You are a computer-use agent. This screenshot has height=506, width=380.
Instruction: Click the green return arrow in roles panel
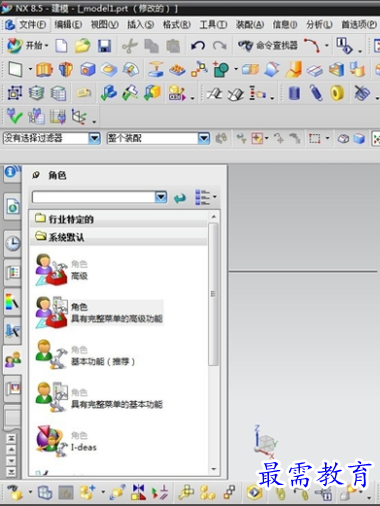tap(180, 198)
